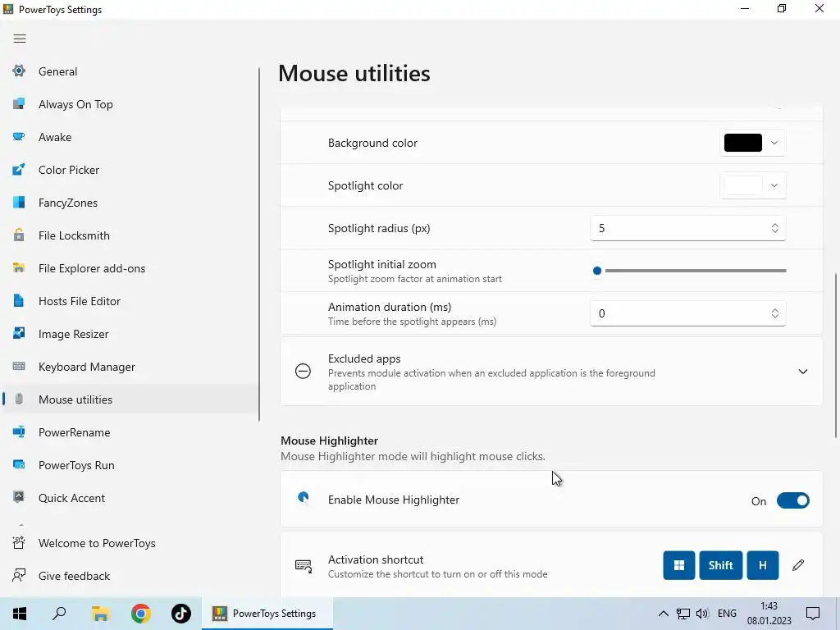This screenshot has height=630, width=840.
Task: Go to the General settings page
Action: coord(131,71)
